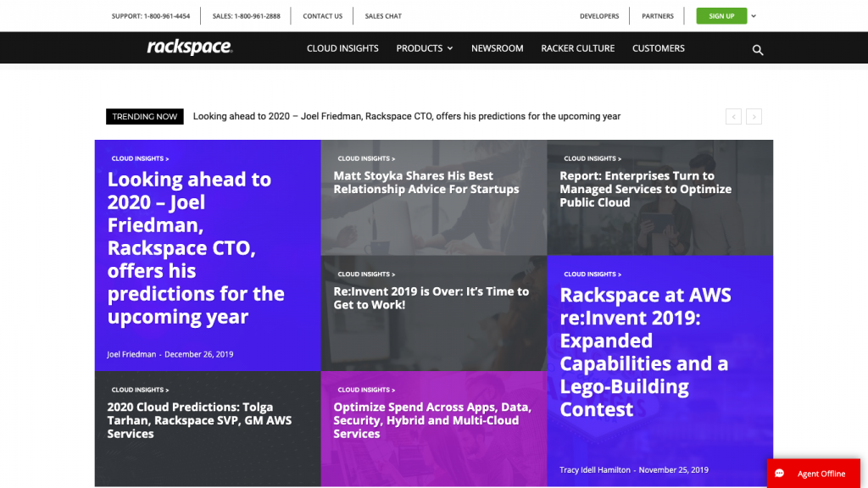Open Customers nav item
Viewport: 868px width, 488px height.
coord(658,48)
